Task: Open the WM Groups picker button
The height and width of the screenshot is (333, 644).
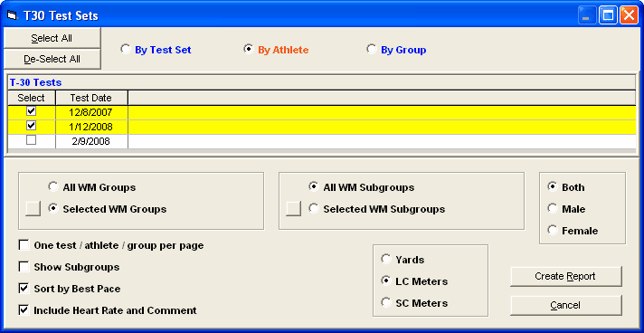Action: [33, 208]
